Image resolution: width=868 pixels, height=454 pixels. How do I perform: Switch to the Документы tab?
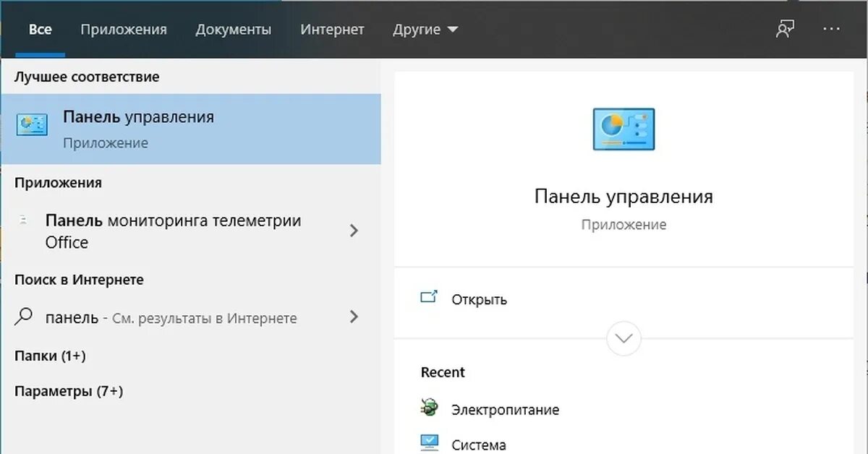[234, 30]
